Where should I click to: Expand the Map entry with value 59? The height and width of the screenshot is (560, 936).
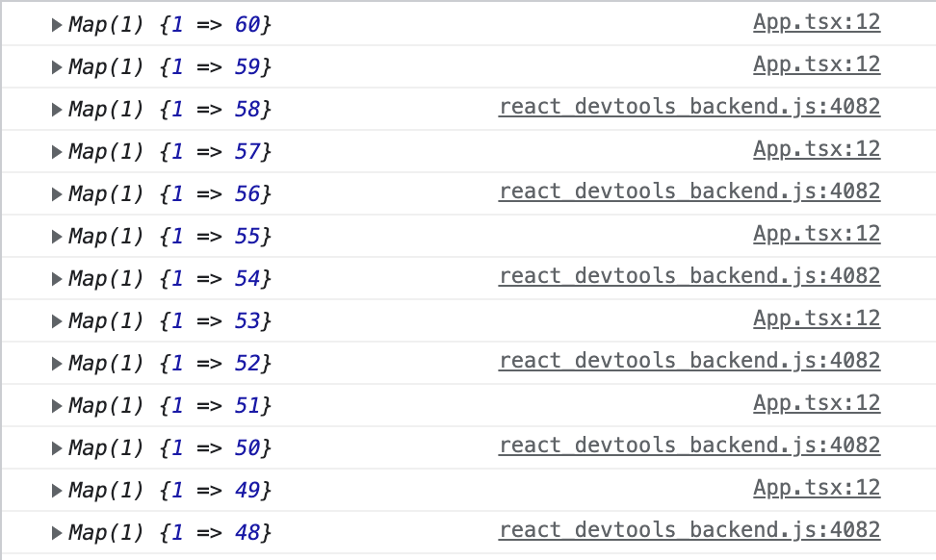[x=57, y=66]
